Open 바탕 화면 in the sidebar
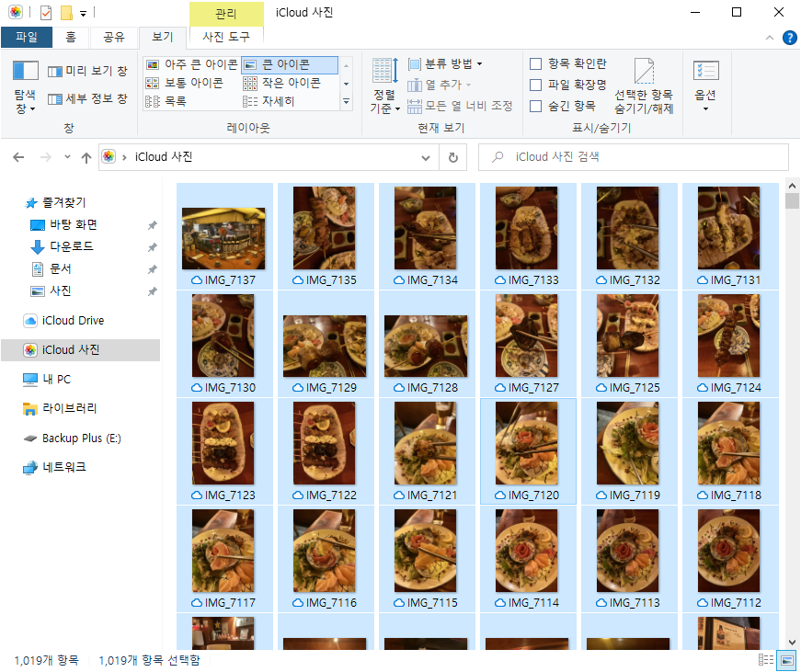Screen dimensions: 801x672 [x=73, y=224]
